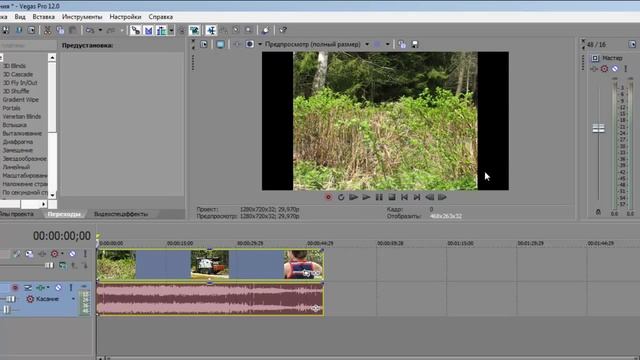The height and width of the screenshot is (360, 640).
Task: Select the Переходы tab
Action: [64, 214]
